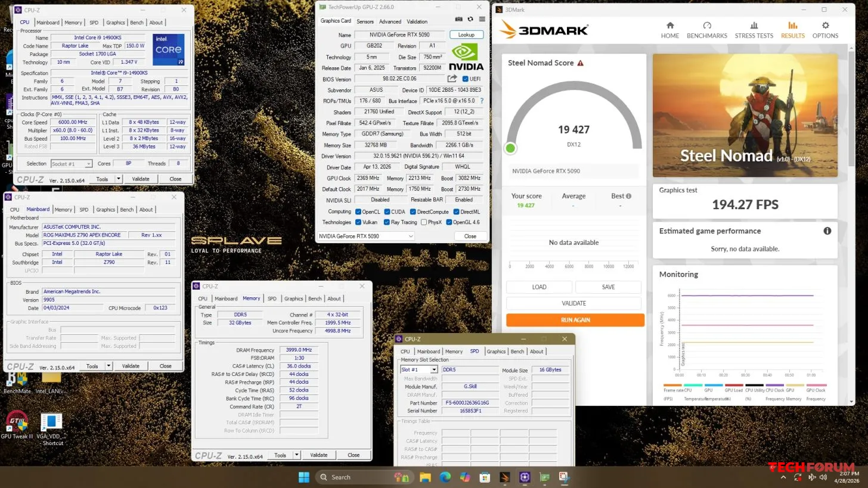Toggle the OpenGL 4.6 checkbox
The height and width of the screenshot is (488, 868).
[449, 222]
